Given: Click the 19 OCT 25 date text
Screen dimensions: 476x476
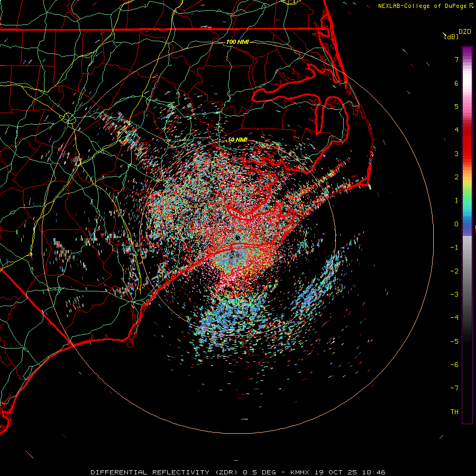Looking at the screenshot, I should [336, 472].
